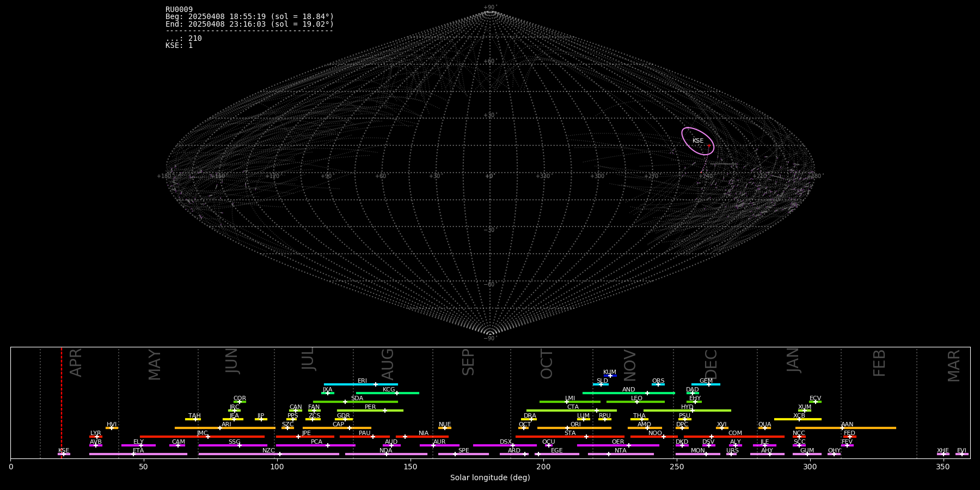The width and height of the screenshot is (980, 490).
Task: Select the SDA shower label
Action: 357,399
